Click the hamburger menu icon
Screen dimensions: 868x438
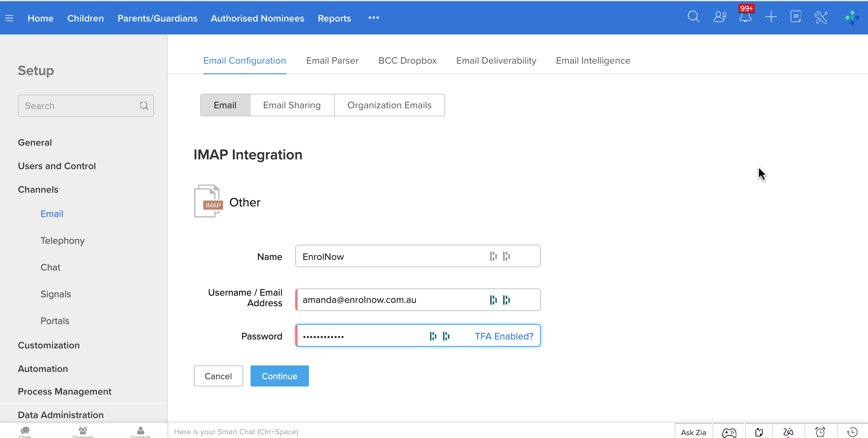pos(9,18)
